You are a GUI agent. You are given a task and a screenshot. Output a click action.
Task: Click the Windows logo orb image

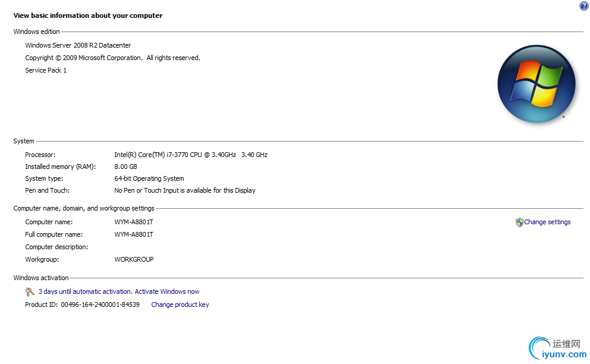[536, 83]
